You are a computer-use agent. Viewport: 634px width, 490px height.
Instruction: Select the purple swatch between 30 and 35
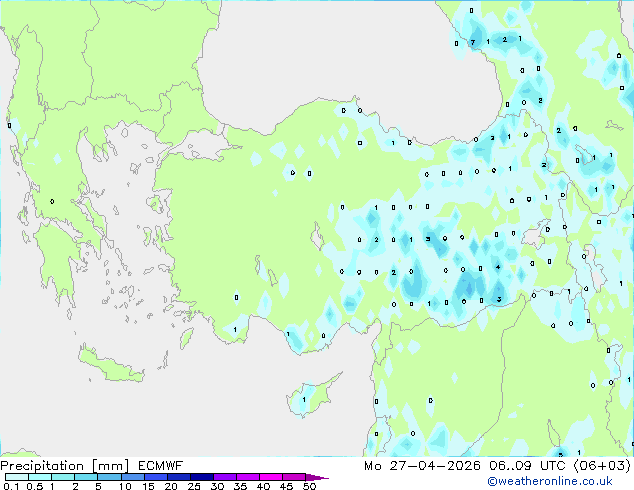224,477
